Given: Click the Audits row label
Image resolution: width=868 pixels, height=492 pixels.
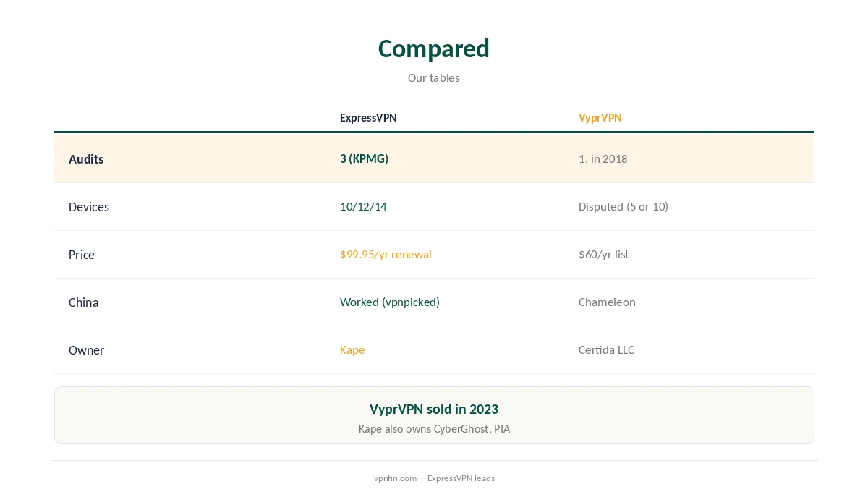Looking at the screenshot, I should coord(86,159).
